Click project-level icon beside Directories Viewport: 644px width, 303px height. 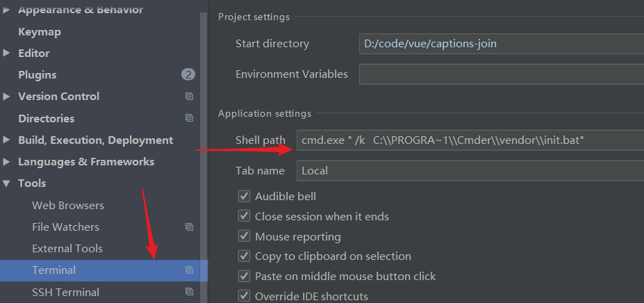[189, 118]
